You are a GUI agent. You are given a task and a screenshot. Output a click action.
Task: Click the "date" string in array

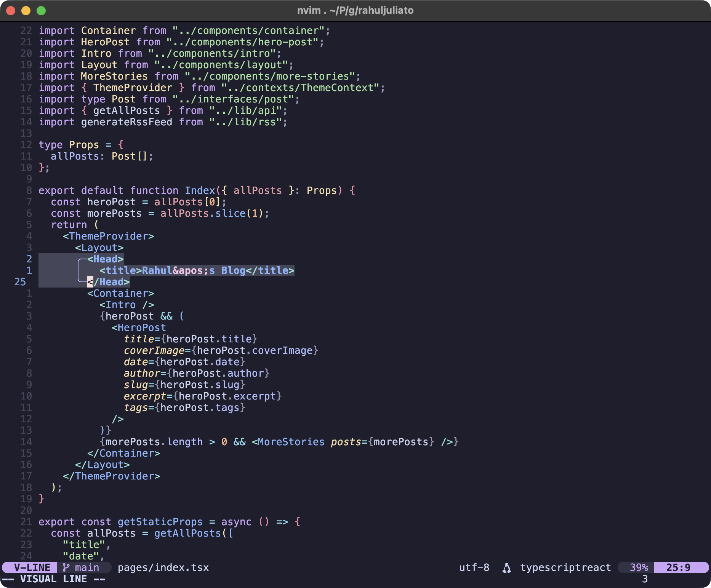81,556
